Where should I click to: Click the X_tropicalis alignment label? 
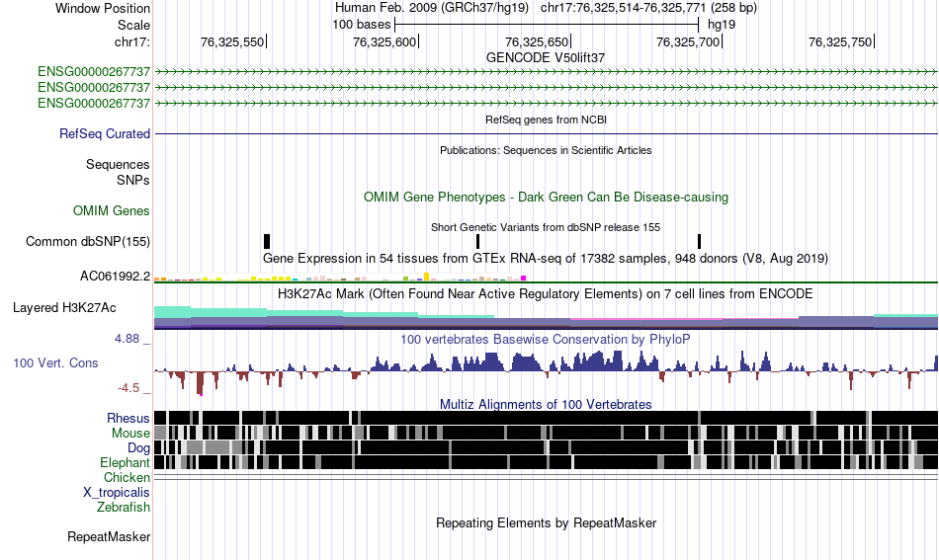117,493
